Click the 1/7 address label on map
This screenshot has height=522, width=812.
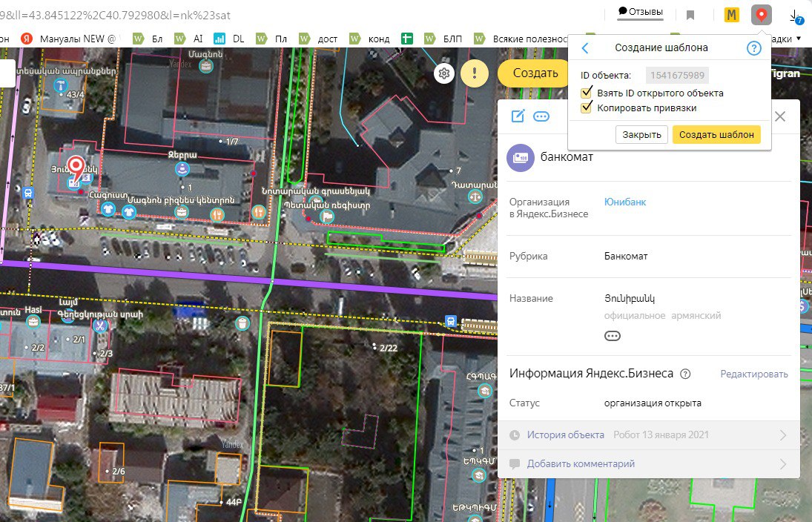click(x=232, y=142)
